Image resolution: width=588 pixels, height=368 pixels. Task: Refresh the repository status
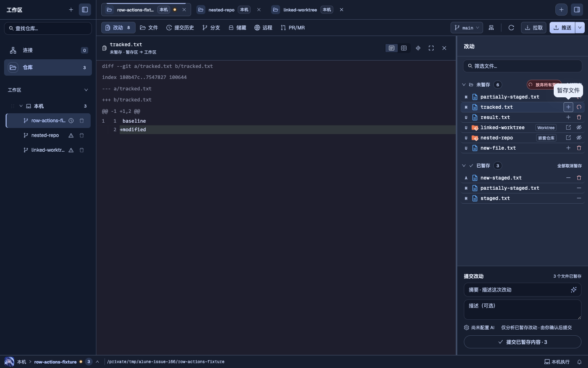click(511, 28)
